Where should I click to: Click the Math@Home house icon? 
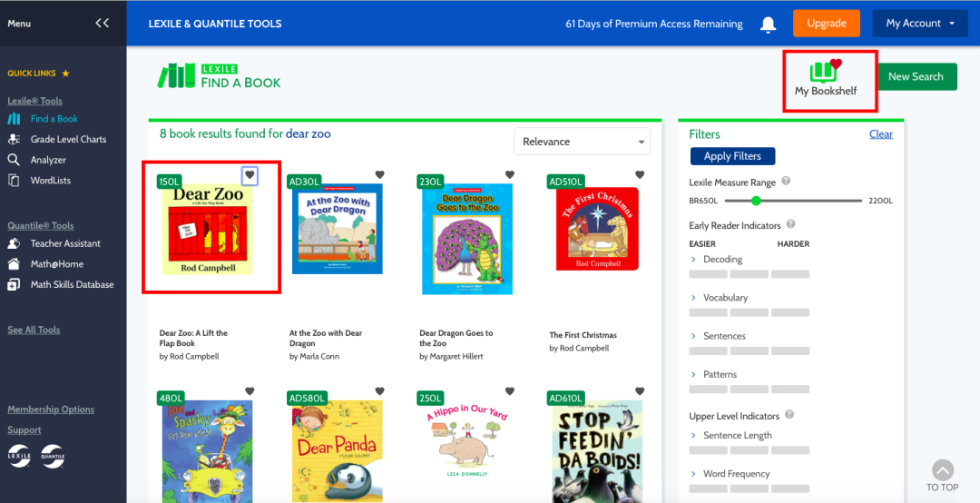pyautogui.click(x=14, y=264)
